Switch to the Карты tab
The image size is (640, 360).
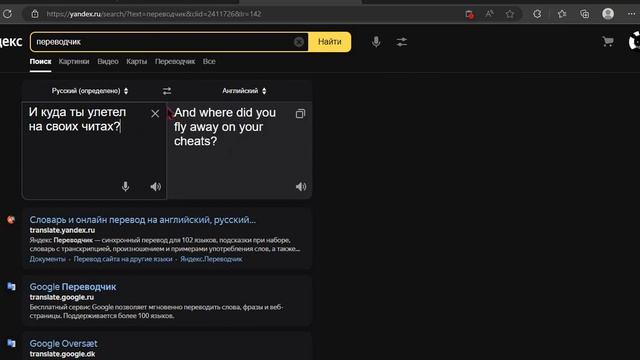coord(136,62)
